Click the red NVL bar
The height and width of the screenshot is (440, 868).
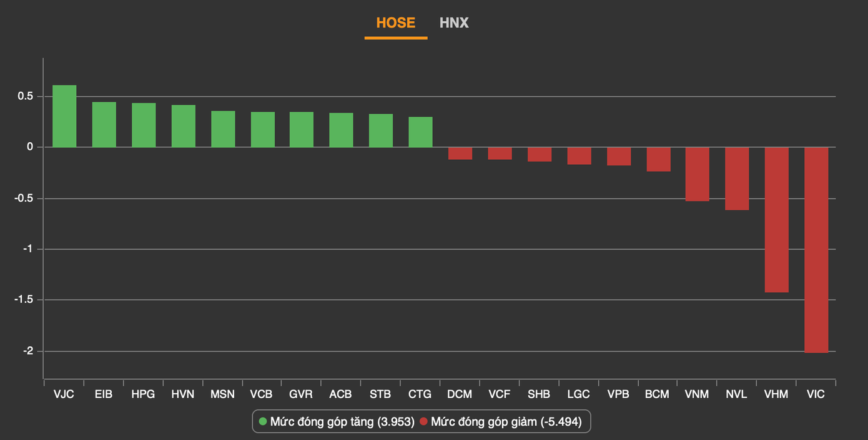[x=737, y=179]
